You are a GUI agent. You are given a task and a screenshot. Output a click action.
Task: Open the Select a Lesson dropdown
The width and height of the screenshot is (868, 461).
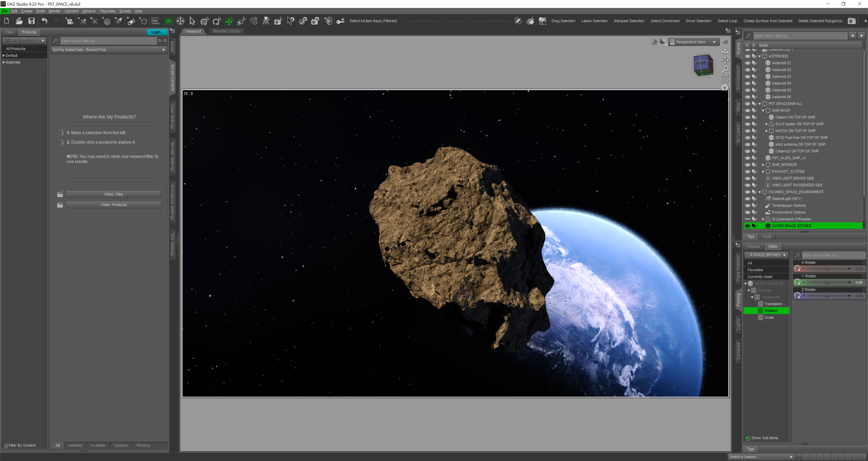click(x=760, y=457)
